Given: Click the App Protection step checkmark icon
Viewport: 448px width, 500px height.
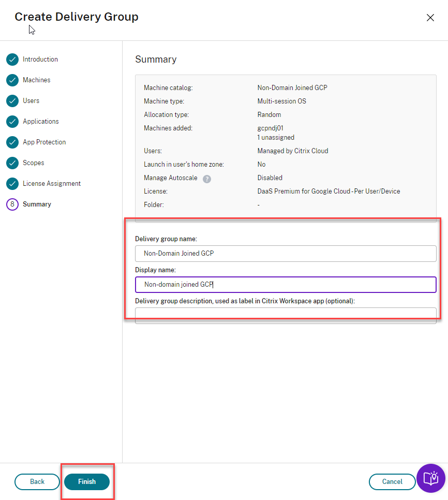Looking at the screenshot, I should [12, 142].
